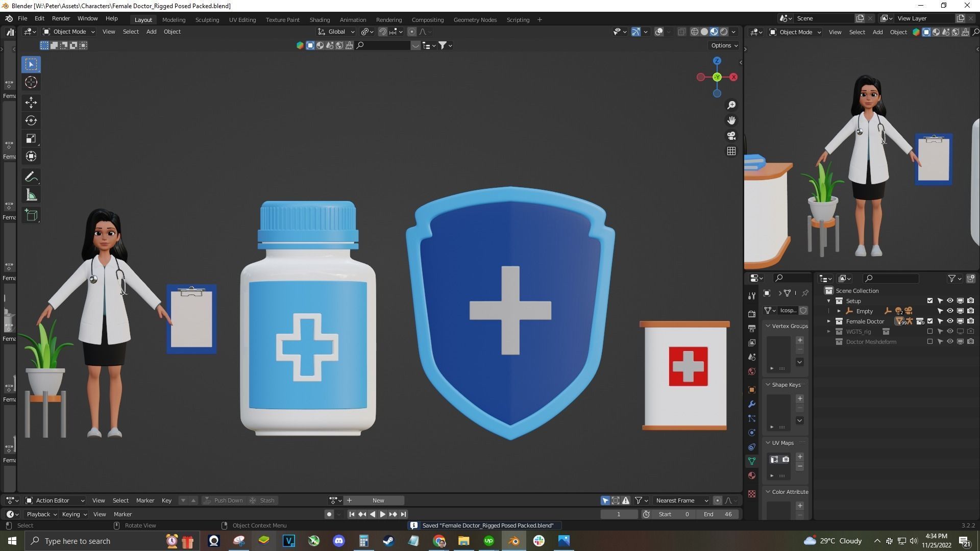Open the Material properties tab

click(x=751, y=475)
